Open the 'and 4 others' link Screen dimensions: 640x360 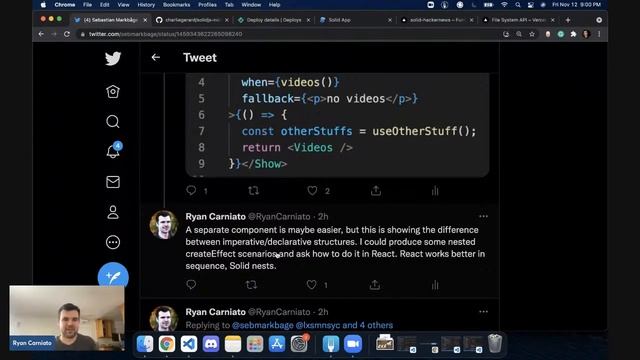pos(367,325)
